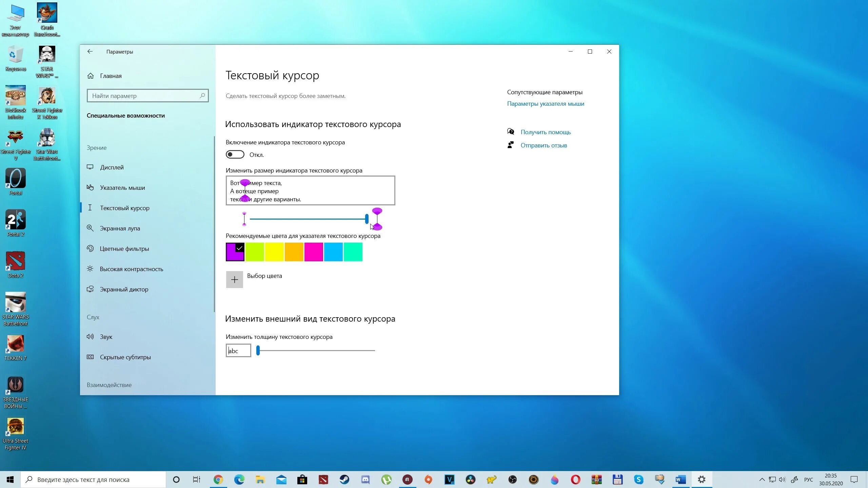Open Цветные фильтры settings in the sidebar
Viewport: 868px width, 488px height.
click(x=124, y=248)
